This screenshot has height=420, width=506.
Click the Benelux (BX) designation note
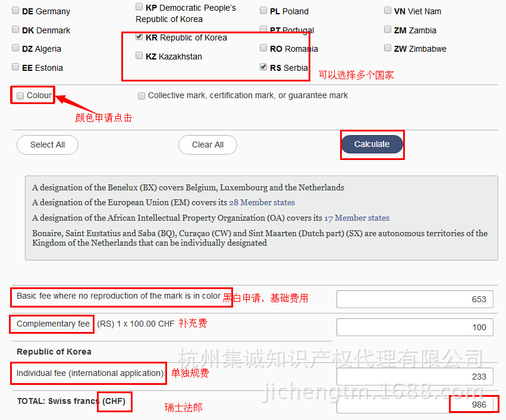point(188,187)
